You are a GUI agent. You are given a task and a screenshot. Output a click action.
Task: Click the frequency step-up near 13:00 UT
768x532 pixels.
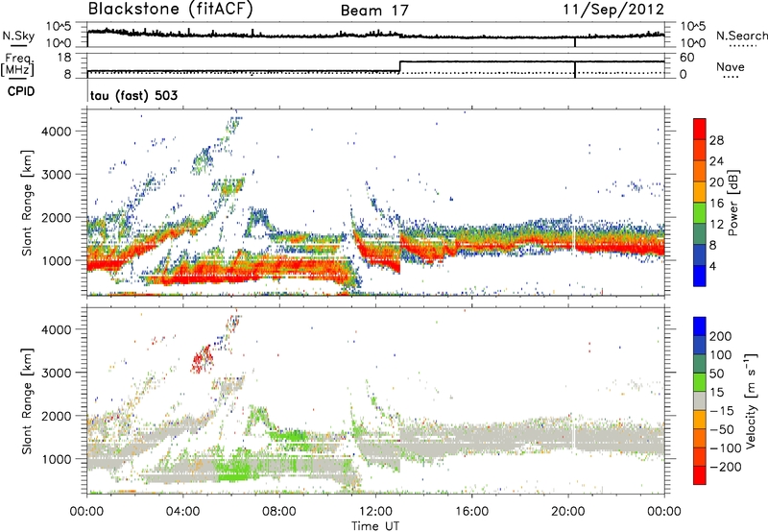pyautogui.click(x=399, y=66)
